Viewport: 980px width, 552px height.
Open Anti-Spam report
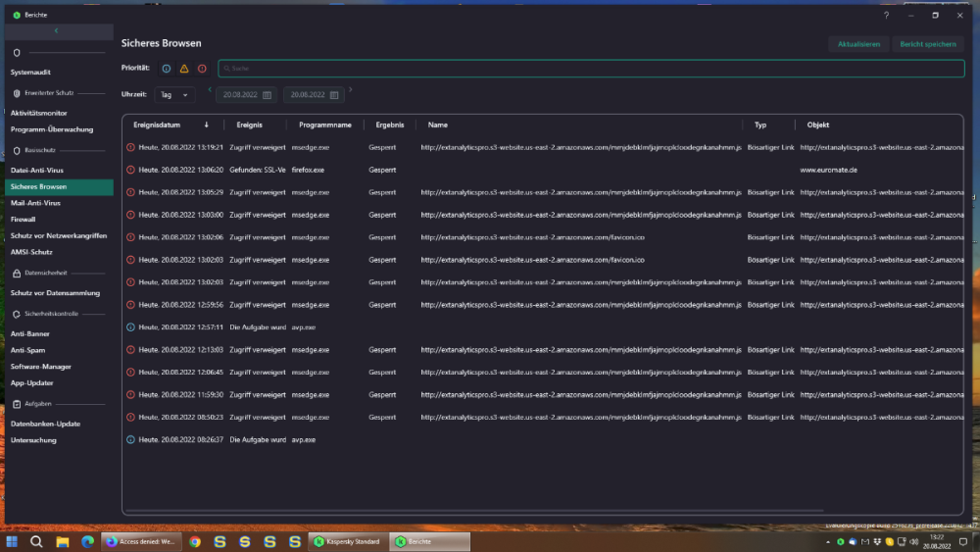coord(27,350)
